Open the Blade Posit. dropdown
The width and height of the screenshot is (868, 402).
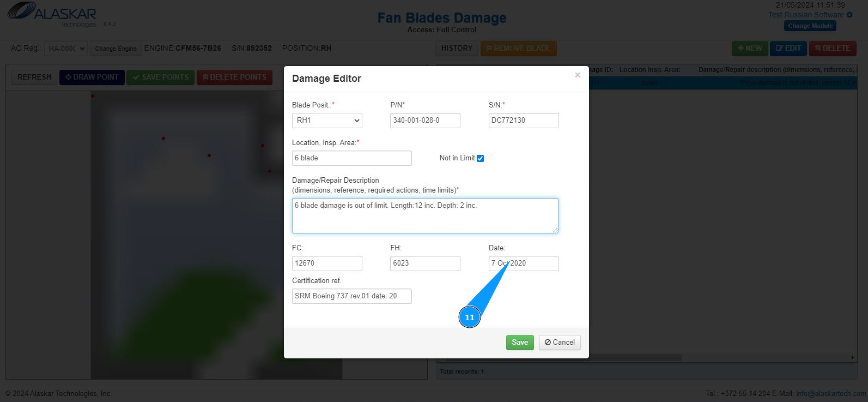pos(327,121)
